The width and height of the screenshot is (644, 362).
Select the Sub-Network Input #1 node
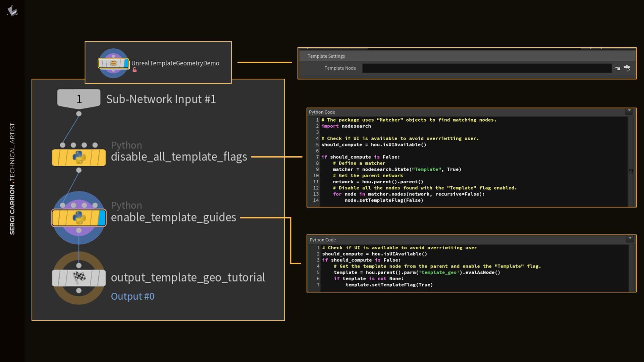coord(79,99)
